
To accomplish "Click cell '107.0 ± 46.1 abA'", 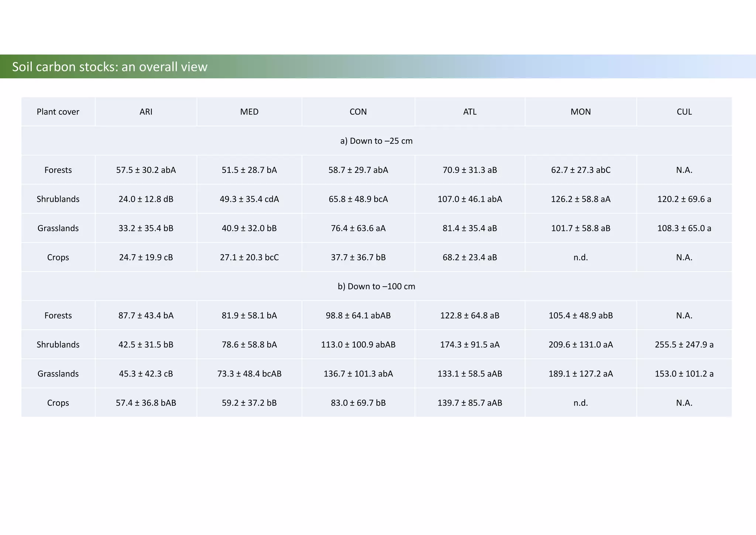I will click(470, 199).
